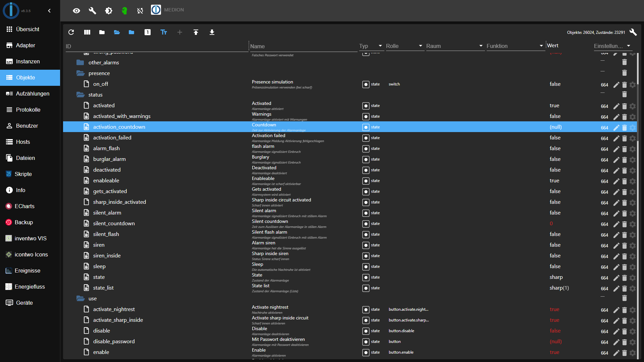Screen dimensions: 644x362
Task: Refresh the objects tree
Action: pos(71,32)
